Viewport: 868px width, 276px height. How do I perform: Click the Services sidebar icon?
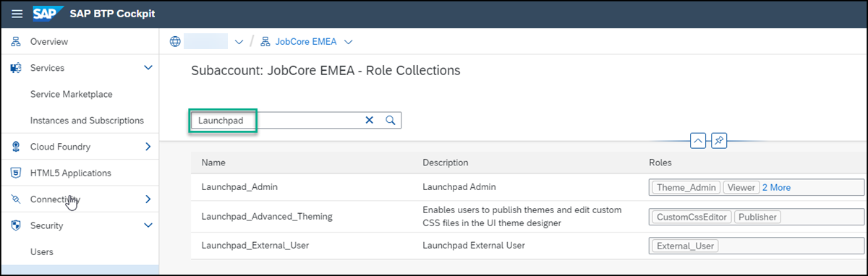pyautogui.click(x=16, y=68)
